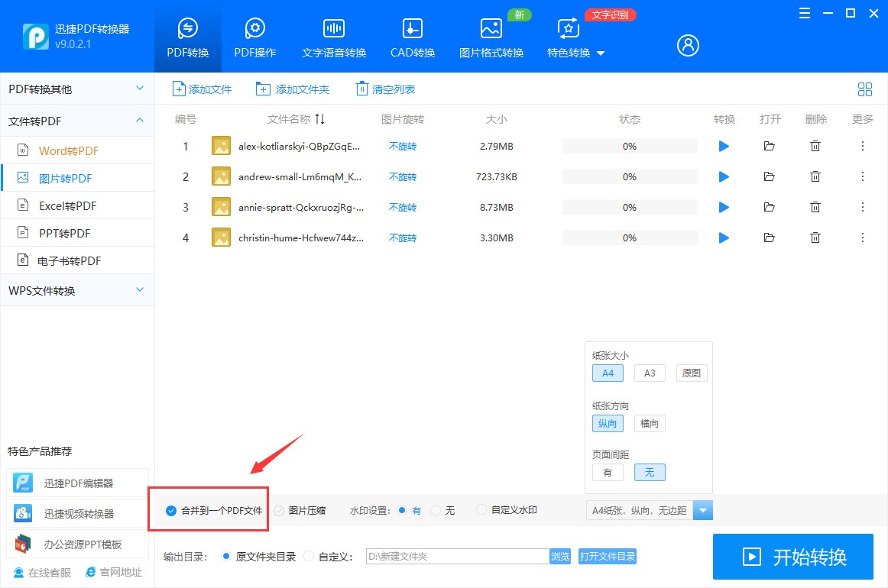Delete the christin-hume file with trash icon

pyautogui.click(x=815, y=237)
